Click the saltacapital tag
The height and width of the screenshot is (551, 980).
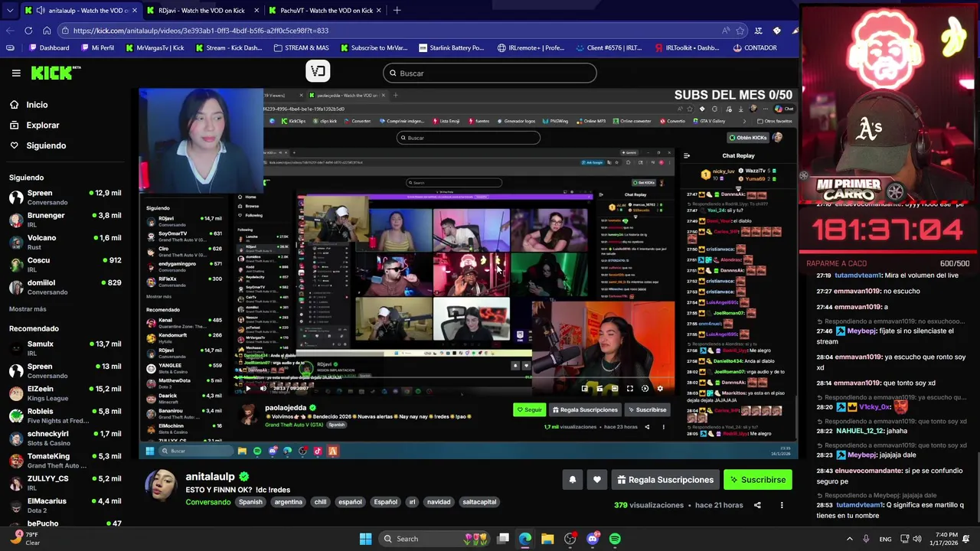tap(479, 502)
